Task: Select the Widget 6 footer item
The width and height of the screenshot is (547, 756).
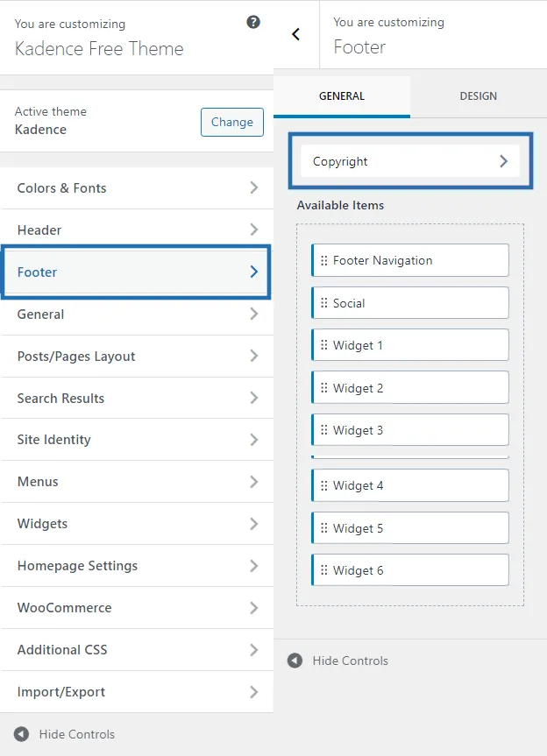Action: click(x=410, y=570)
